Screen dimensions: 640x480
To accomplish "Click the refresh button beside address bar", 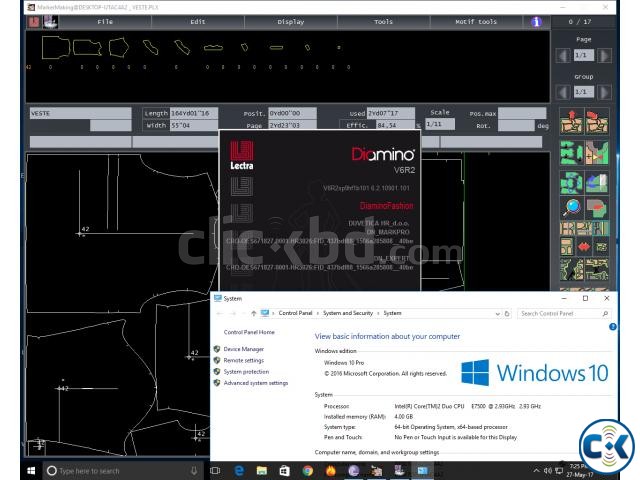I will (507, 313).
